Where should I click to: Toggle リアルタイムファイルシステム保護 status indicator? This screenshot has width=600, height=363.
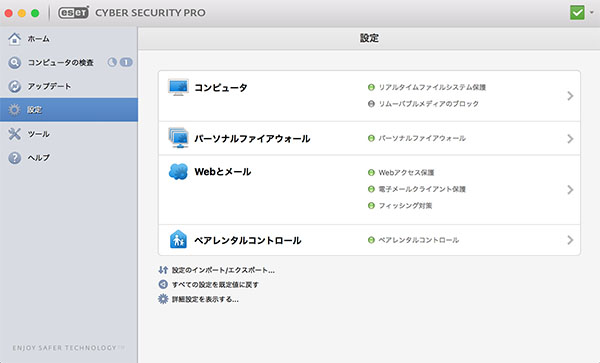[371, 87]
